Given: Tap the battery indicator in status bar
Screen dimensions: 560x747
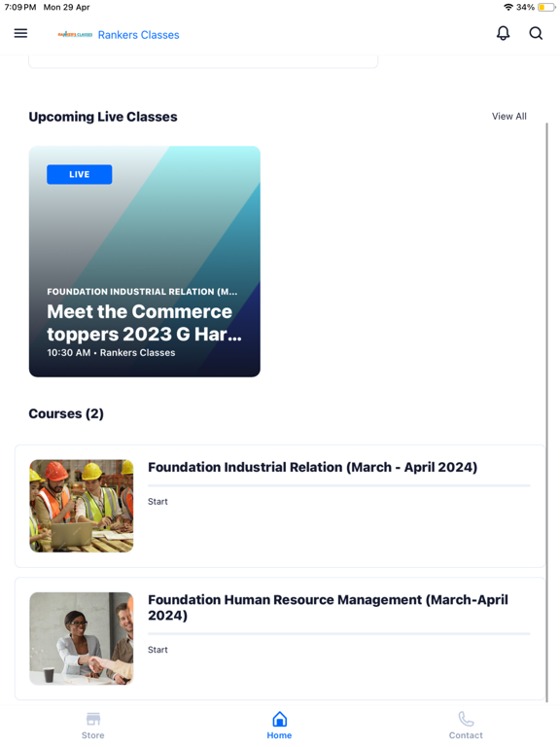Looking at the screenshot, I should click(545, 7).
